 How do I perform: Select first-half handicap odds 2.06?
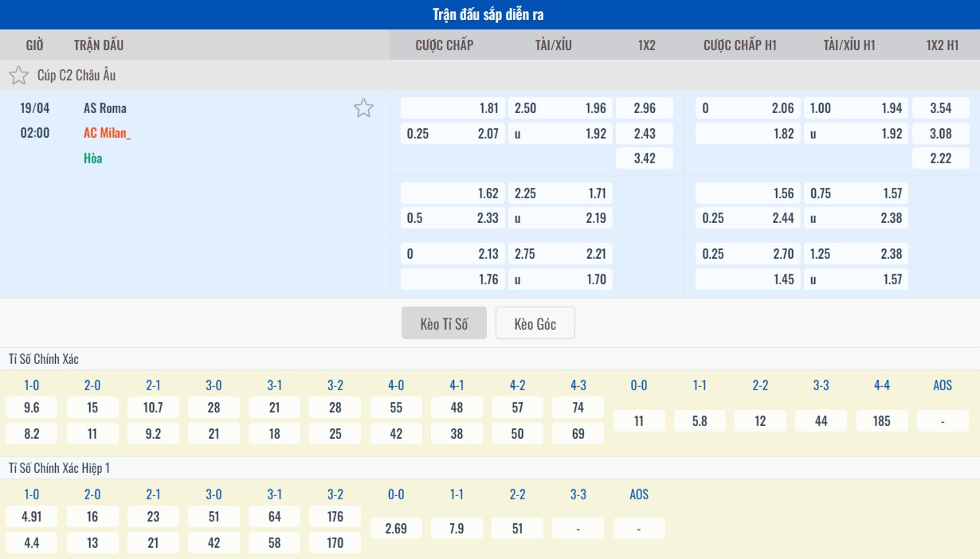click(x=747, y=108)
